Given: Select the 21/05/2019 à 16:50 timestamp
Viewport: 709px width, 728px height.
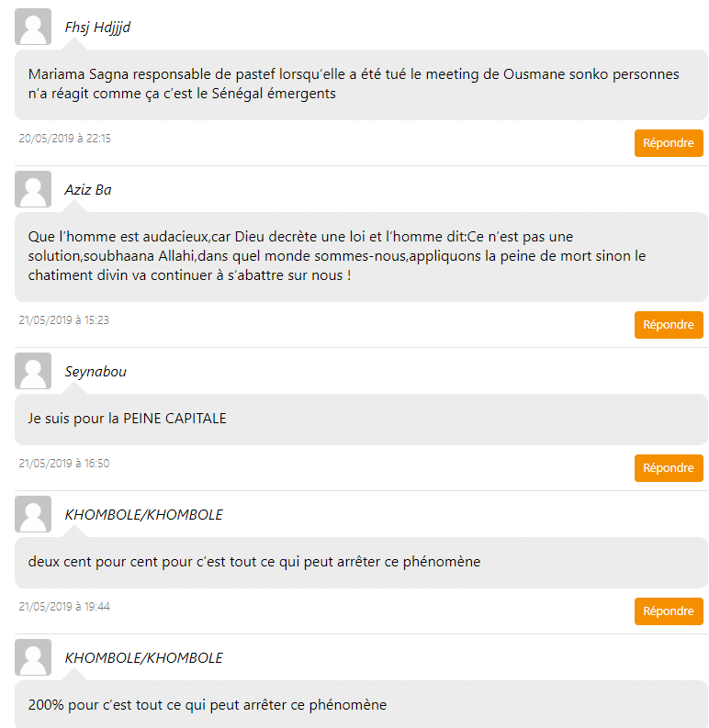Looking at the screenshot, I should 64,464.
